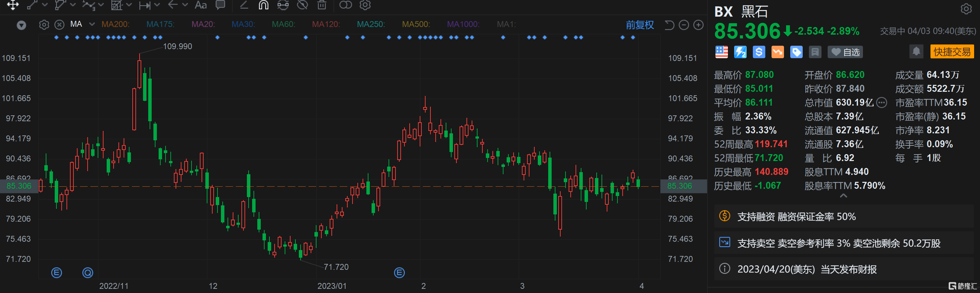Remove the MA indicator

coord(59,25)
